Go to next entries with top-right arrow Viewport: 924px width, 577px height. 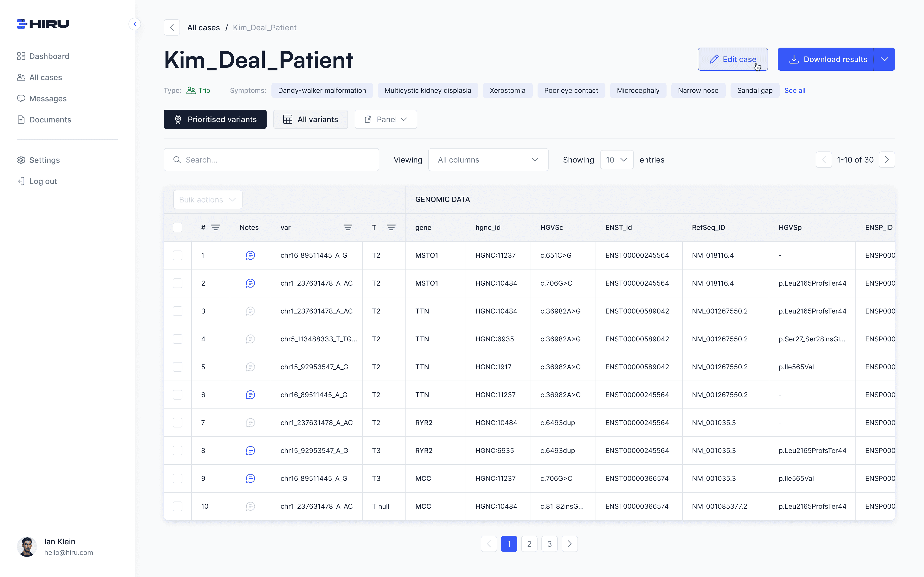886,160
